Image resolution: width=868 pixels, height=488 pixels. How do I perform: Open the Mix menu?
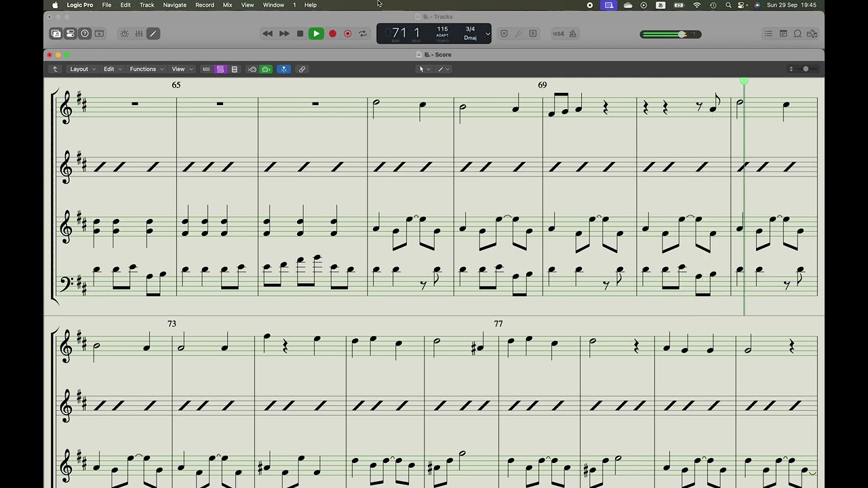coord(228,5)
